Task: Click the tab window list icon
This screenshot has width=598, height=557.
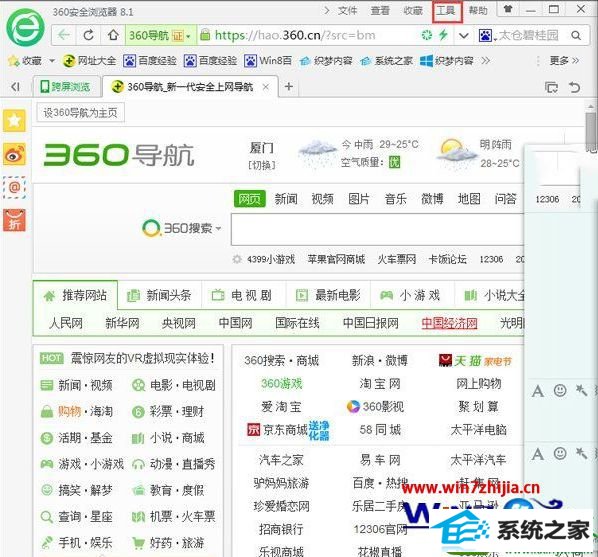Action: coord(551,87)
